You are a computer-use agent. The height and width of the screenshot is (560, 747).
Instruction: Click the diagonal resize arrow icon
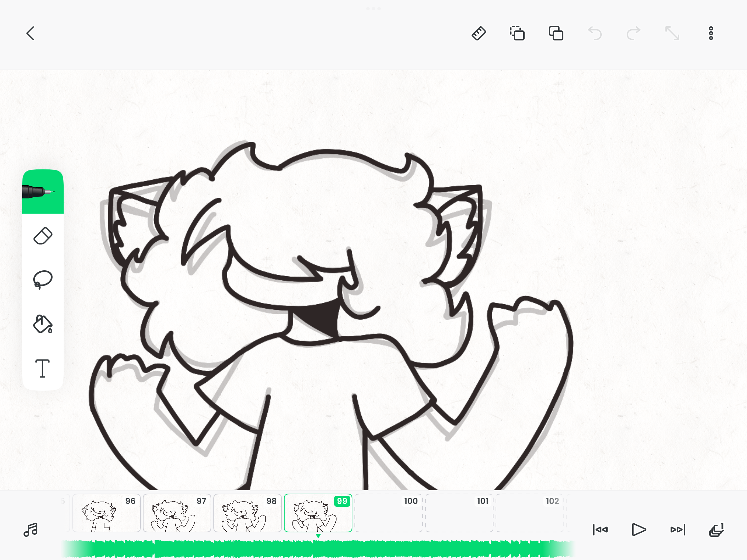[672, 34]
